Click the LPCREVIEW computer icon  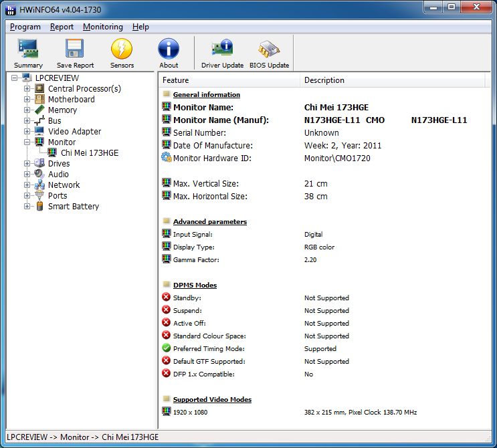pyautogui.click(x=27, y=78)
